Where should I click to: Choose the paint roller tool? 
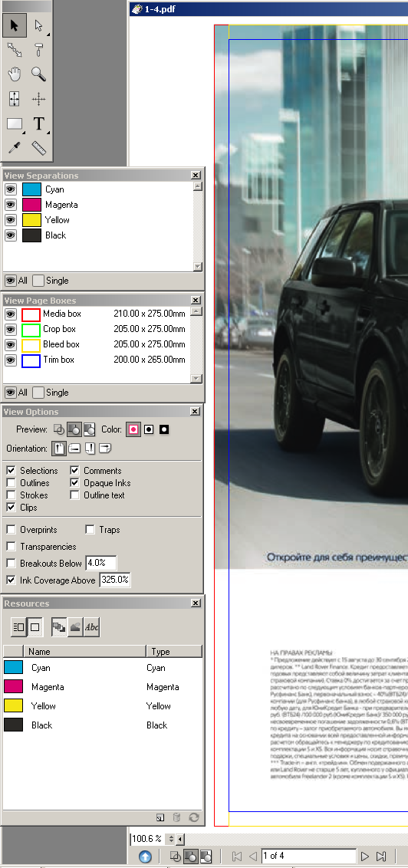[x=39, y=50]
